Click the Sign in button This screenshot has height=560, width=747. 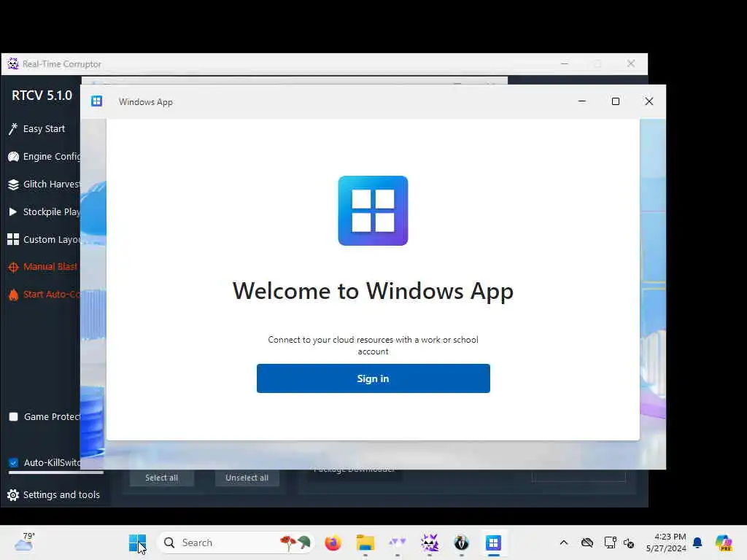373,378
